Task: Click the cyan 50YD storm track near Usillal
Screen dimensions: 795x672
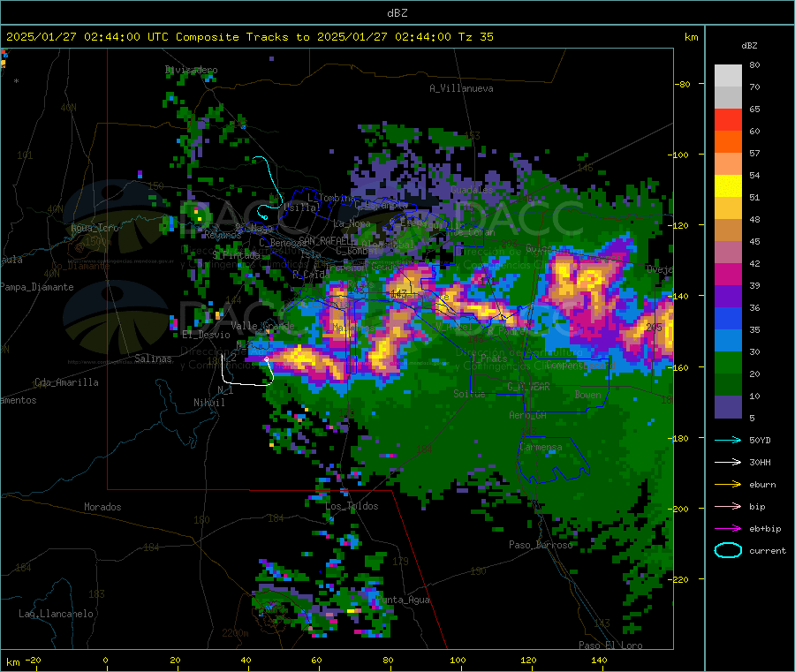Action: click(269, 188)
